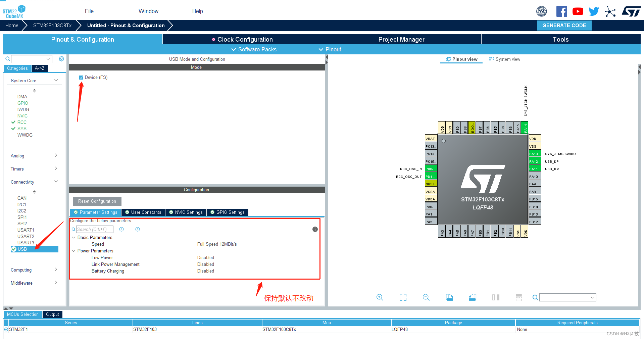This screenshot has width=644, height=339.
Task: Switch to Clock Configuration tab
Action: (x=242, y=39)
